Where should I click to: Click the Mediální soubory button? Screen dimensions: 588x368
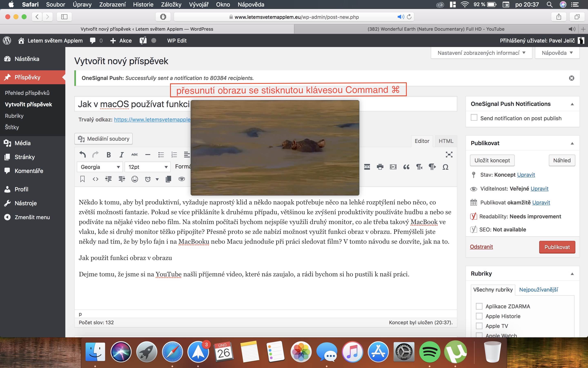(x=104, y=139)
